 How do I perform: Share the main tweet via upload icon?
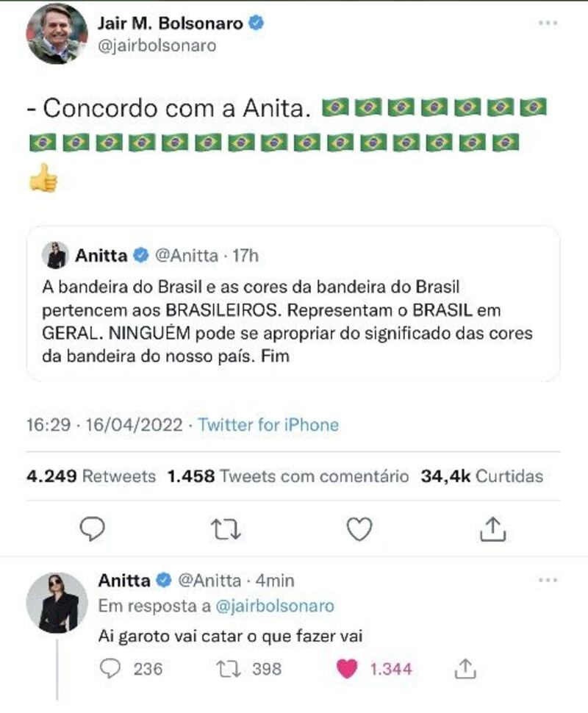tap(492, 529)
